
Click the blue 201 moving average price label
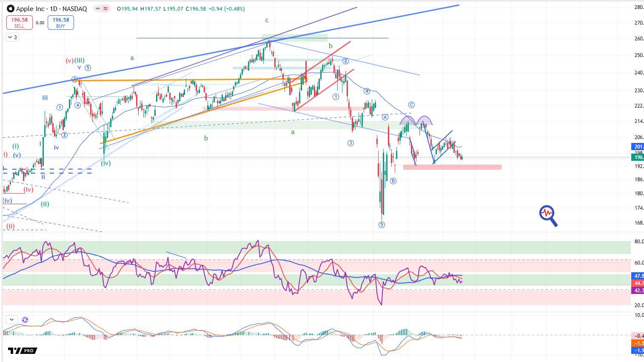(x=638, y=147)
